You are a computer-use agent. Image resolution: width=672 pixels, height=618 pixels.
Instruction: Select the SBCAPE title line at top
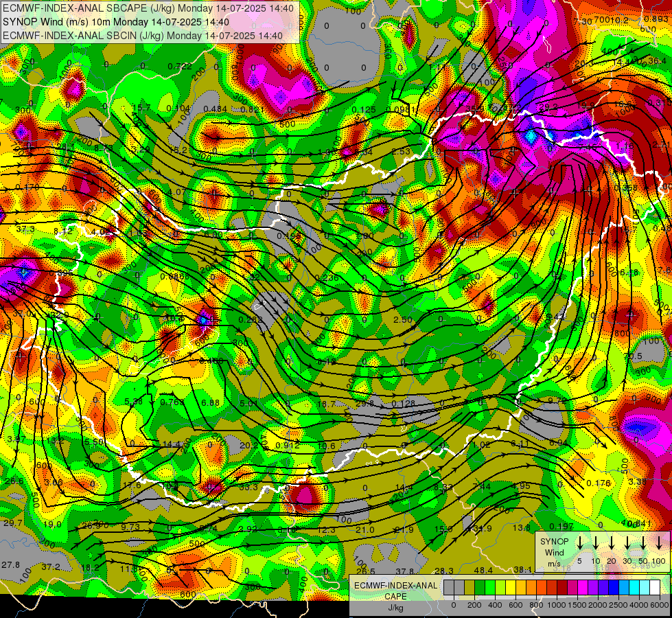(148, 8)
